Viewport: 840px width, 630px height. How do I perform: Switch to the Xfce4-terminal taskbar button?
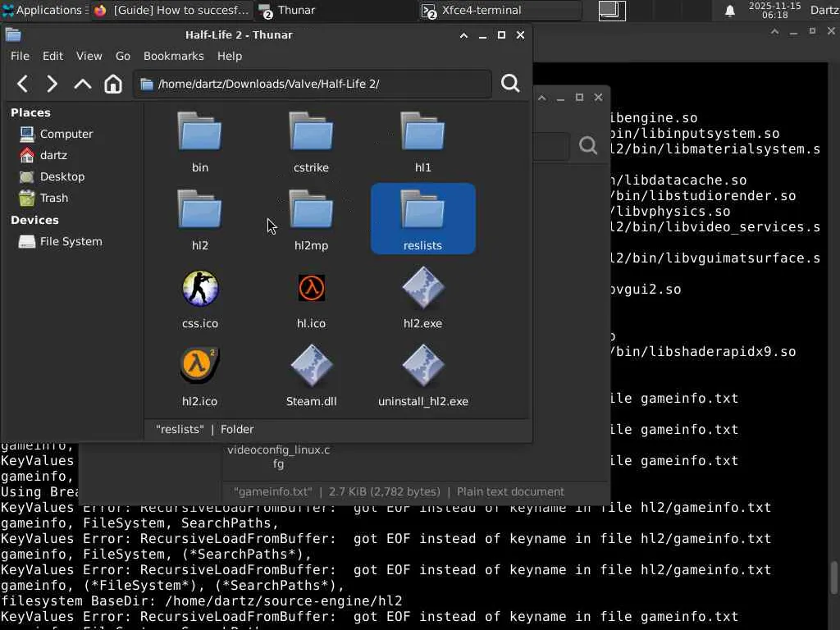pyautogui.click(x=500, y=10)
